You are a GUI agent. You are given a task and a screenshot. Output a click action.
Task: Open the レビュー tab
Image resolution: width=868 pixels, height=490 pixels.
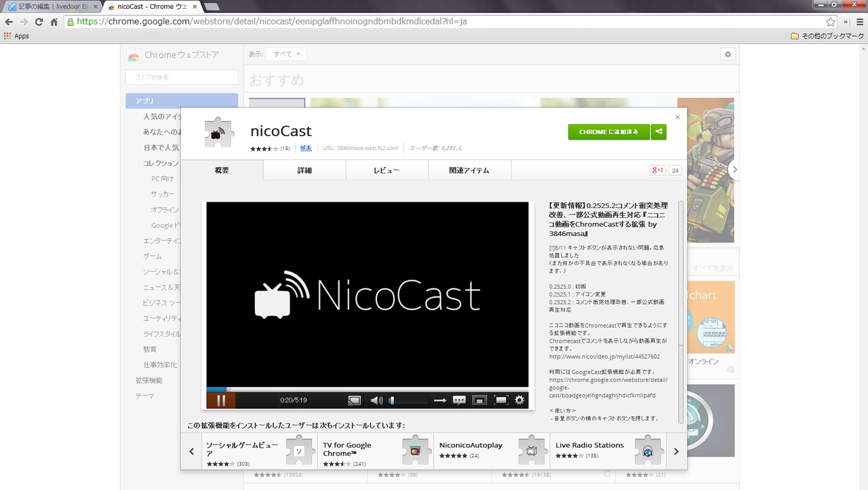(387, 170)
